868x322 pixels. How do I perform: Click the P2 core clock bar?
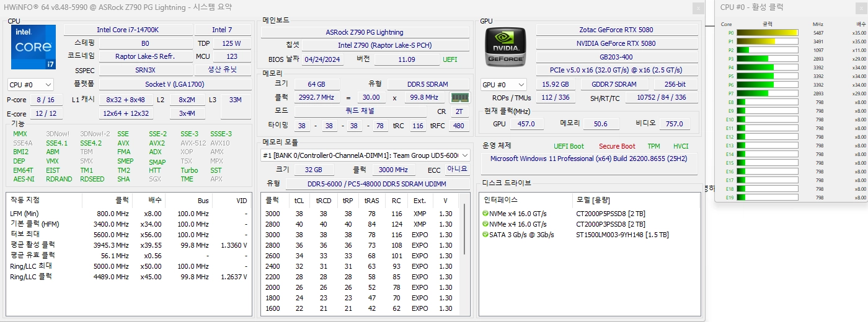767,50
